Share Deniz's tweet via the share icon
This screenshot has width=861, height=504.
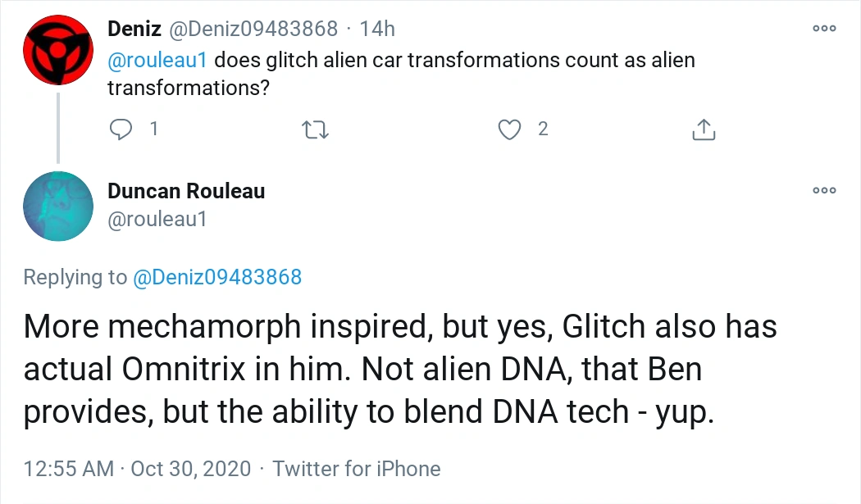coord(704,129)
